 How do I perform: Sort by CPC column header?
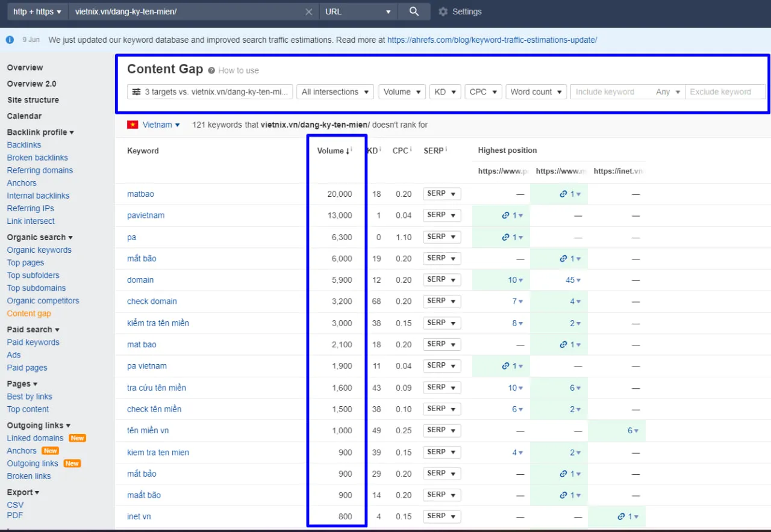401,150
